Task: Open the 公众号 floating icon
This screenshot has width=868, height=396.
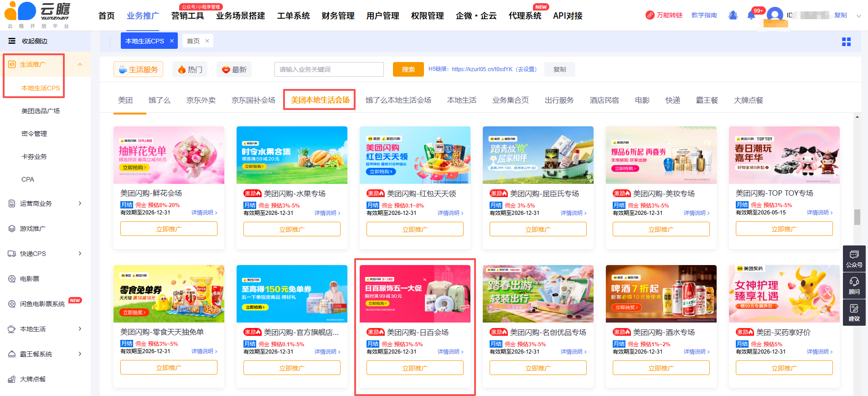Action: pos(854,258)
